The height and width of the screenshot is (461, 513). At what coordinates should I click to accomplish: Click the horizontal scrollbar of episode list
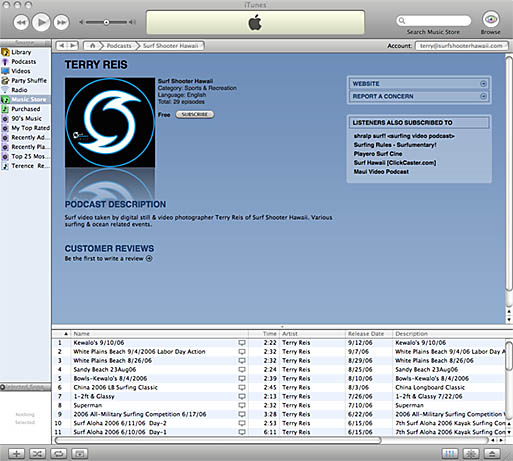click(218, 440)
